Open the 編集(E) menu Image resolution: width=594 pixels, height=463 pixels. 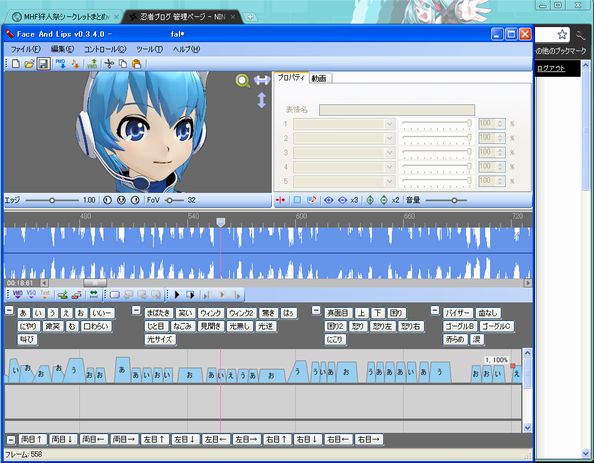point(62,49)
